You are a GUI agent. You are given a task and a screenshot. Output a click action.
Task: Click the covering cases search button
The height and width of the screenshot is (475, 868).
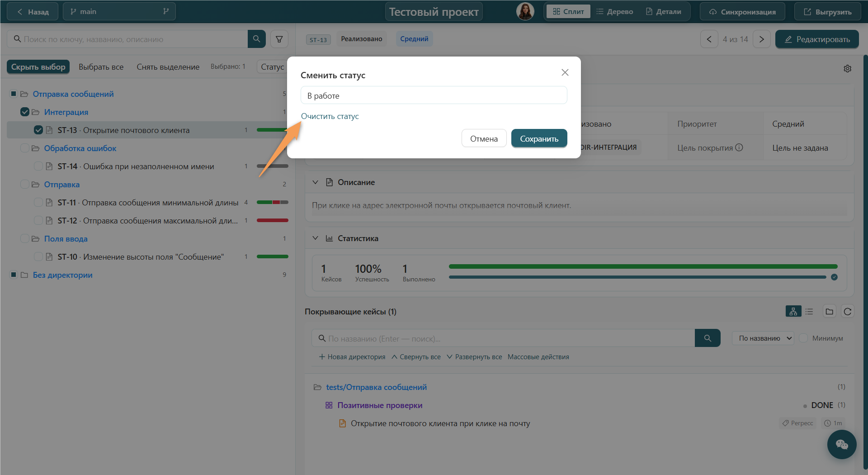tap(708, 338)
